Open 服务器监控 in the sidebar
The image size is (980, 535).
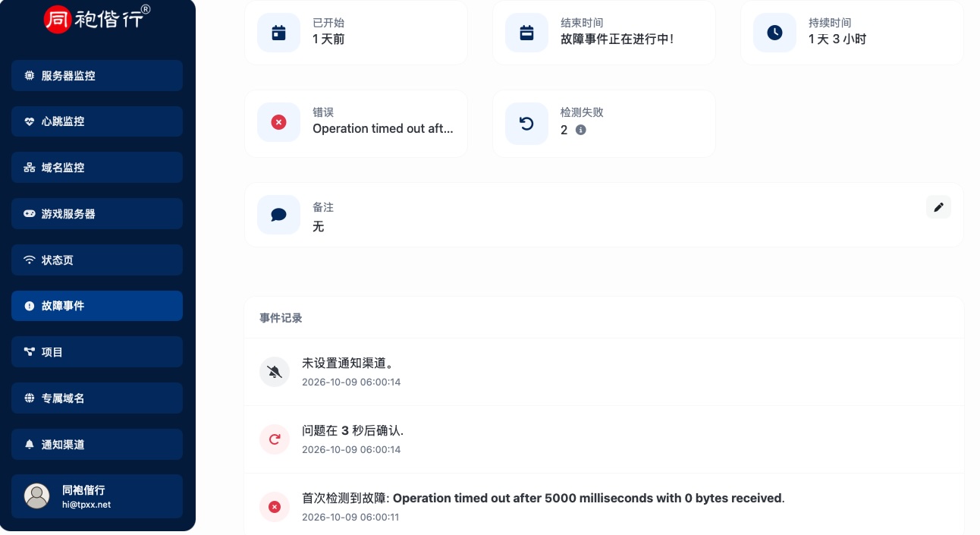click(x=97, y=76)
